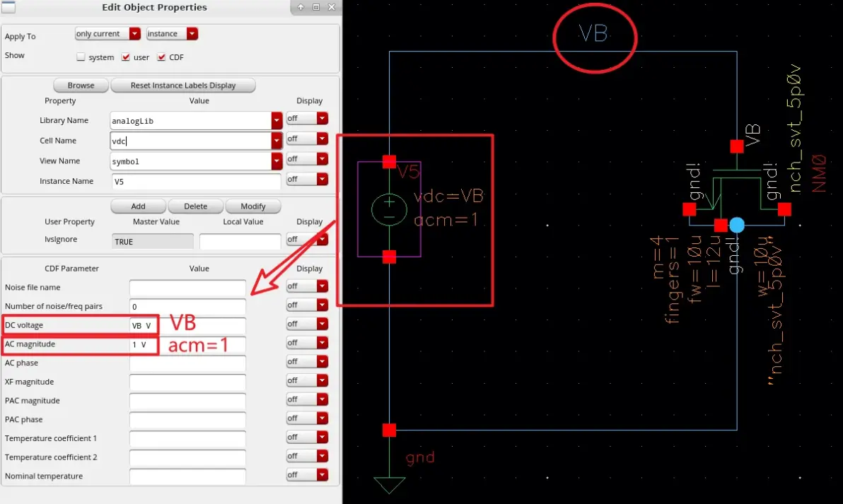843x504 pixels.
Task: Click the Cell Name text field
Action: click(x=191, y=141)
